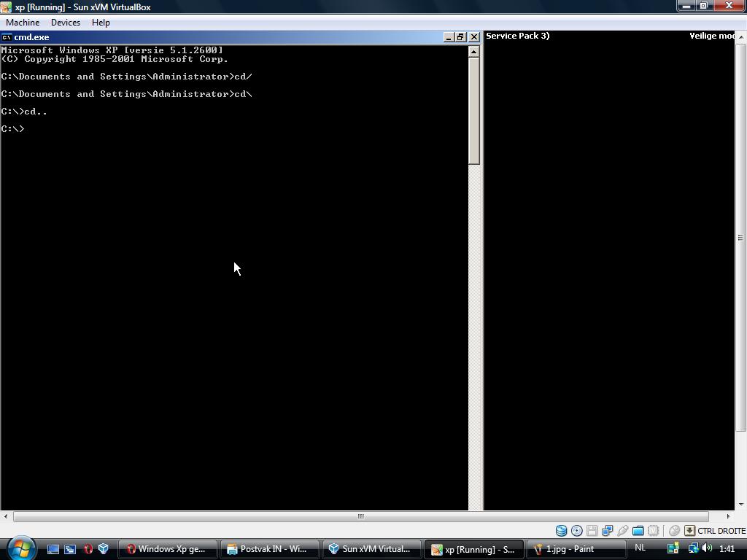Click the Copyright 1985-2001 Microsoft Corp. line
This screenshot has width=747, height=560.
[115, 59]
